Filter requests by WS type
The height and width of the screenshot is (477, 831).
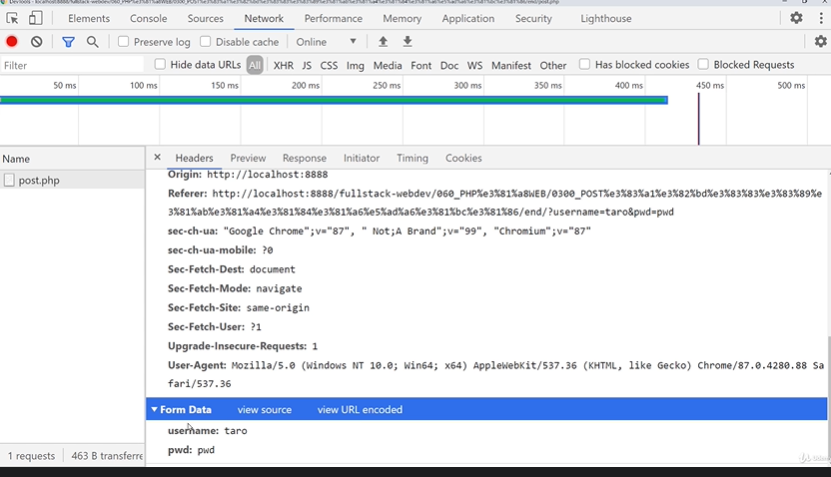[474, 65]
